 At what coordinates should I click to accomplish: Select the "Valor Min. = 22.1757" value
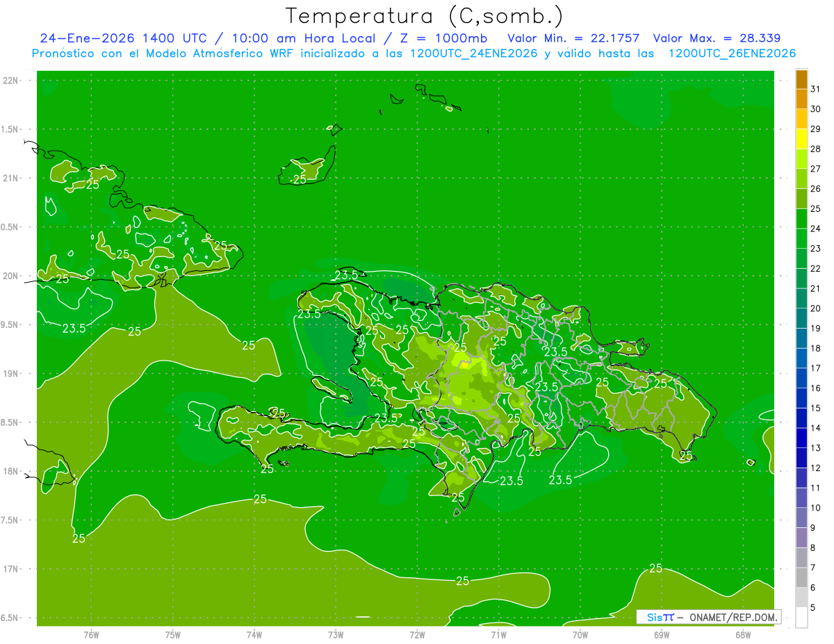coord(573,38)
